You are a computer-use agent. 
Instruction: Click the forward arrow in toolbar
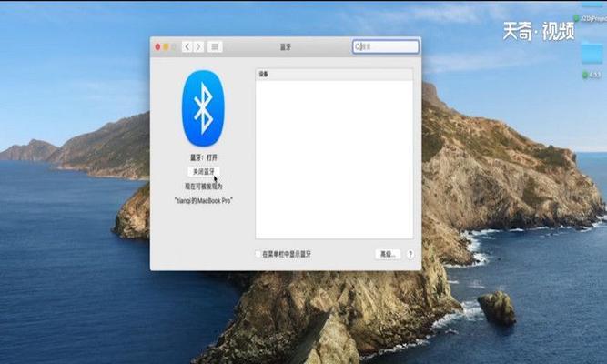pyautogui.click(x=198, y=46)
